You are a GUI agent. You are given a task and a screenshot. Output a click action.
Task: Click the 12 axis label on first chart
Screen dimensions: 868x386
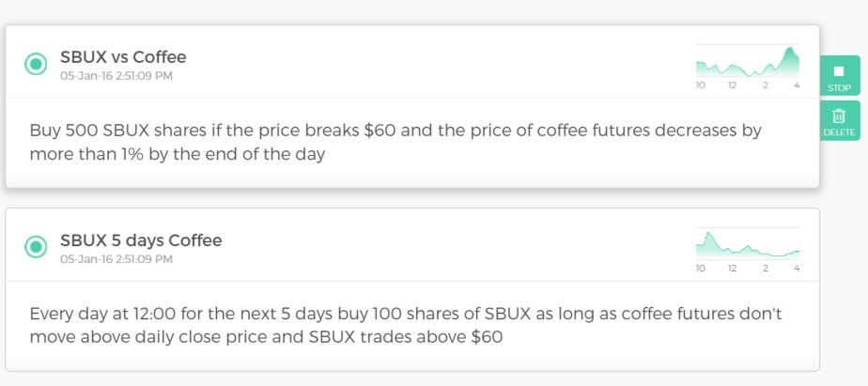click(x=733, y=85)
